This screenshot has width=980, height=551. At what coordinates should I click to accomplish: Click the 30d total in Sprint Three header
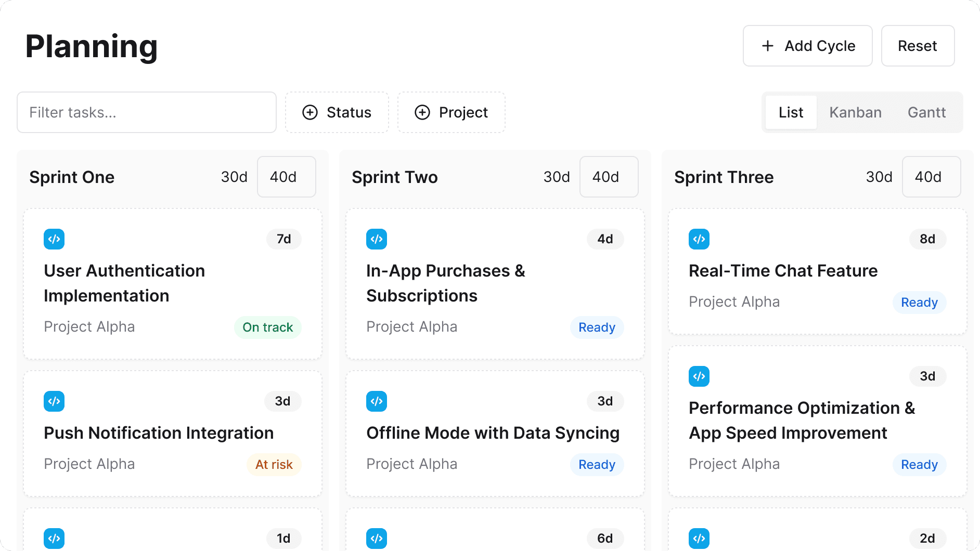click(x=880, y=177)
